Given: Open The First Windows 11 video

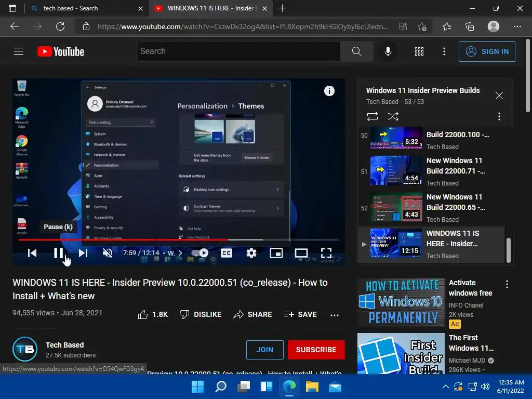Looking at the screenshot, I should click(401, 353).
